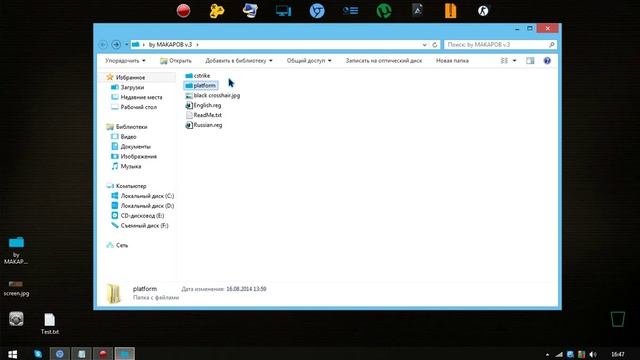Go back in Explorer navigation
Image resolution: width=640 pixels, height=360 pixels.
[x=103, y=44]
